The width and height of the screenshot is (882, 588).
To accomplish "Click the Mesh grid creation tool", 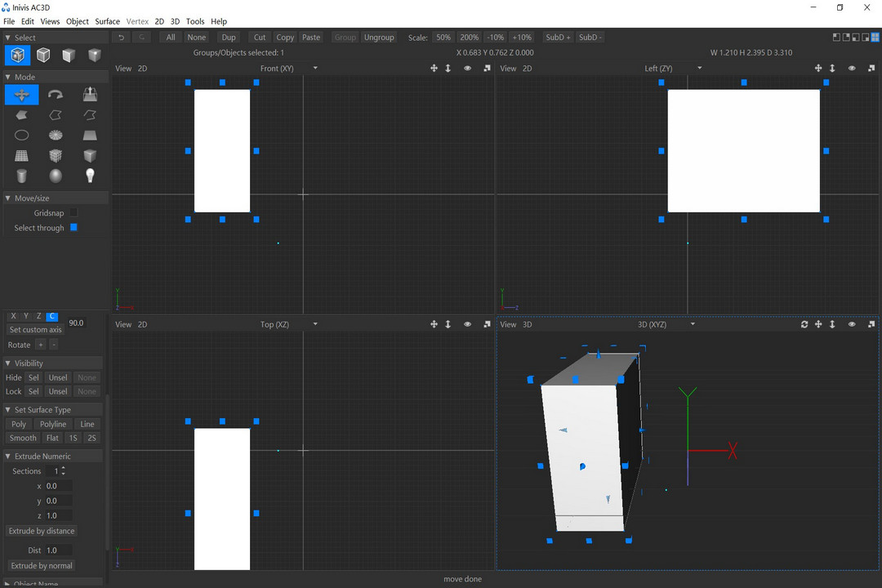I will [22, 156].
